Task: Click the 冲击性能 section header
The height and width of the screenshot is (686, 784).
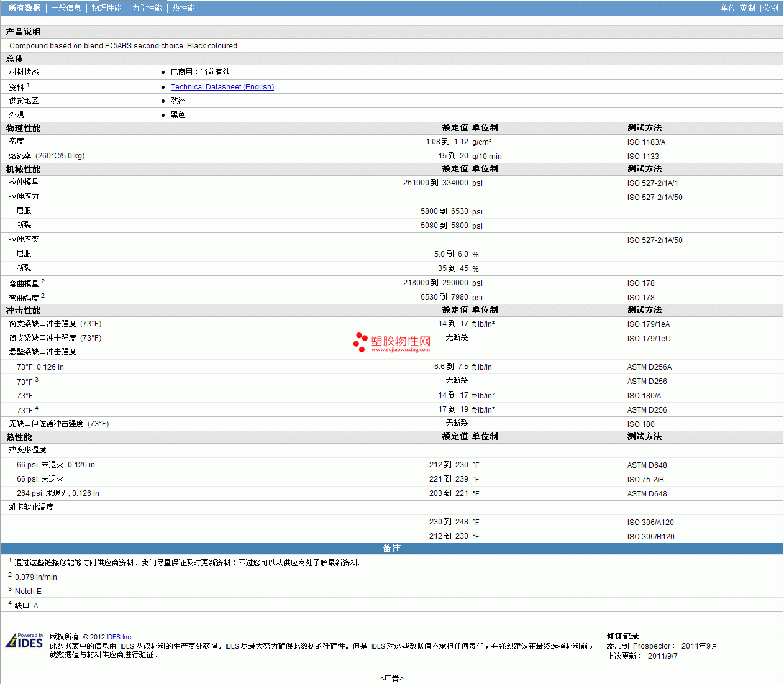Action: 23,310
